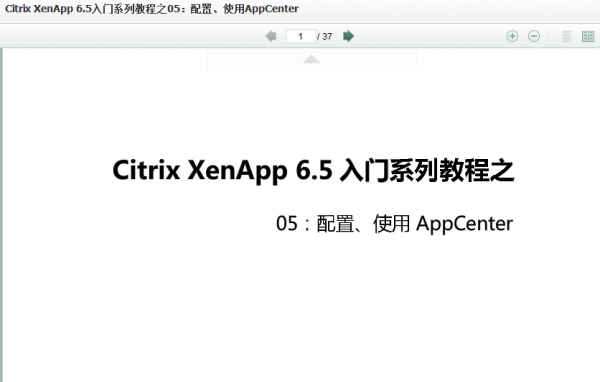This screenshot has width=600, height=382.
Task: Go to the next page arrow
Action: 348,36
